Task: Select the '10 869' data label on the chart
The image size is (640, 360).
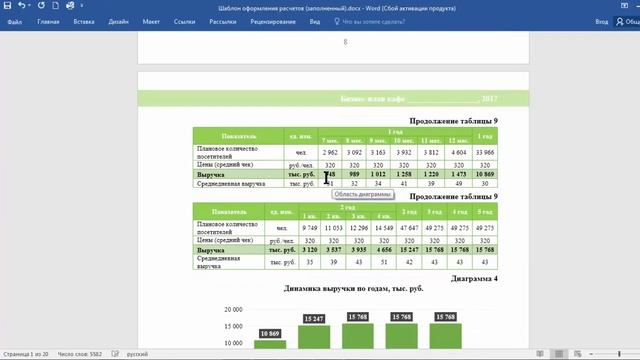Action: pyautogui.click(x=270, y=333)
